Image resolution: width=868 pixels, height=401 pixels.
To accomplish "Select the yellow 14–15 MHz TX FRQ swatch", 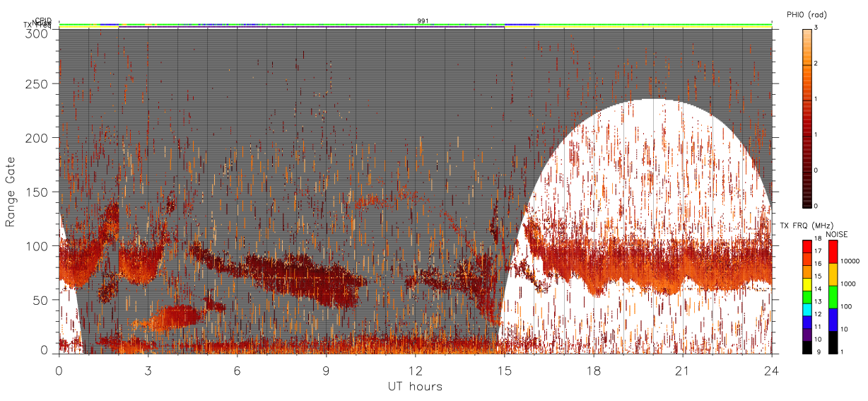I will (806, 284).
